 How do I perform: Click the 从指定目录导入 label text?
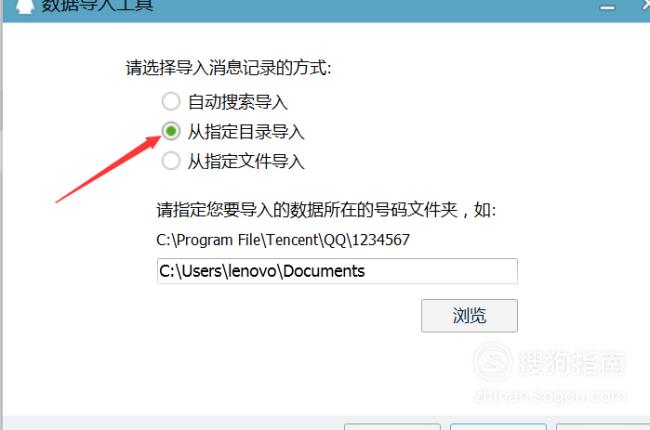(246, 132)
